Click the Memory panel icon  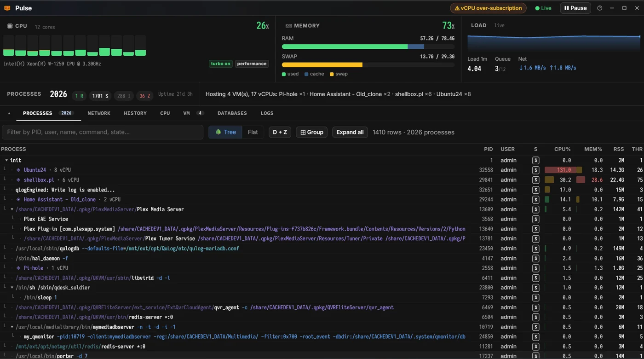pyautogui.click(x=288, y=26)
